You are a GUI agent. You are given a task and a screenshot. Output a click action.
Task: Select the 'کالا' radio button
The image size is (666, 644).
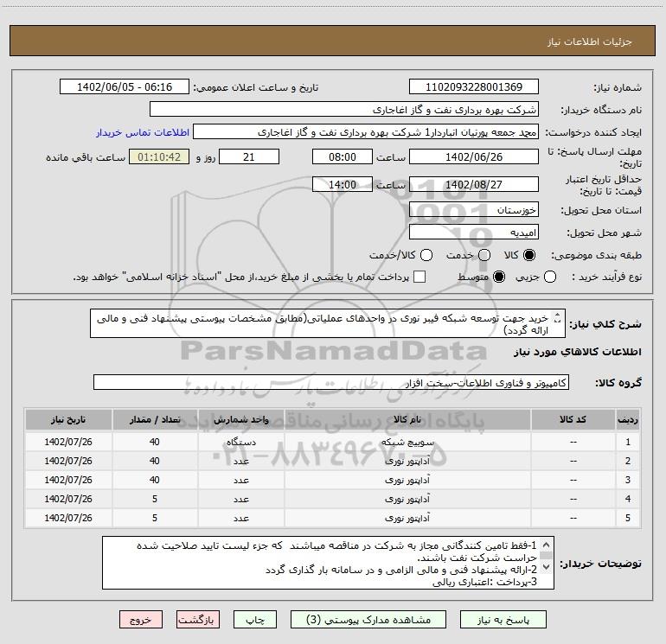click(529, 255)
